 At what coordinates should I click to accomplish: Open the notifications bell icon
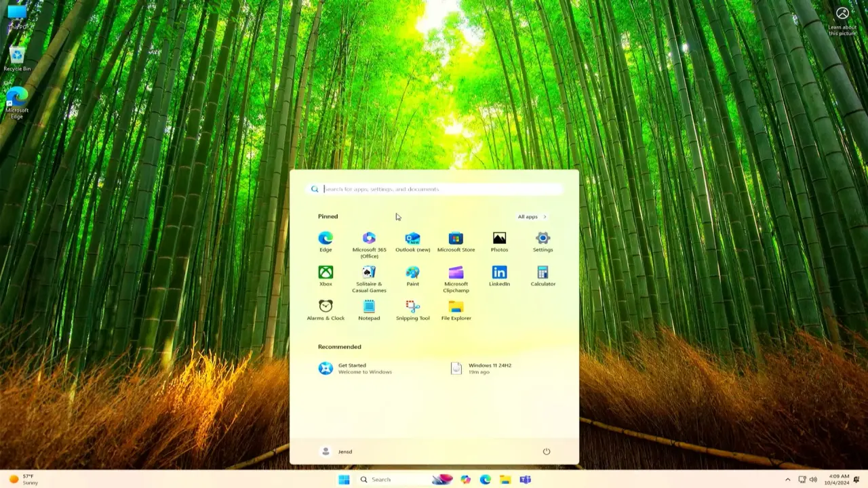pyautogui.click(x=857, y=480)
